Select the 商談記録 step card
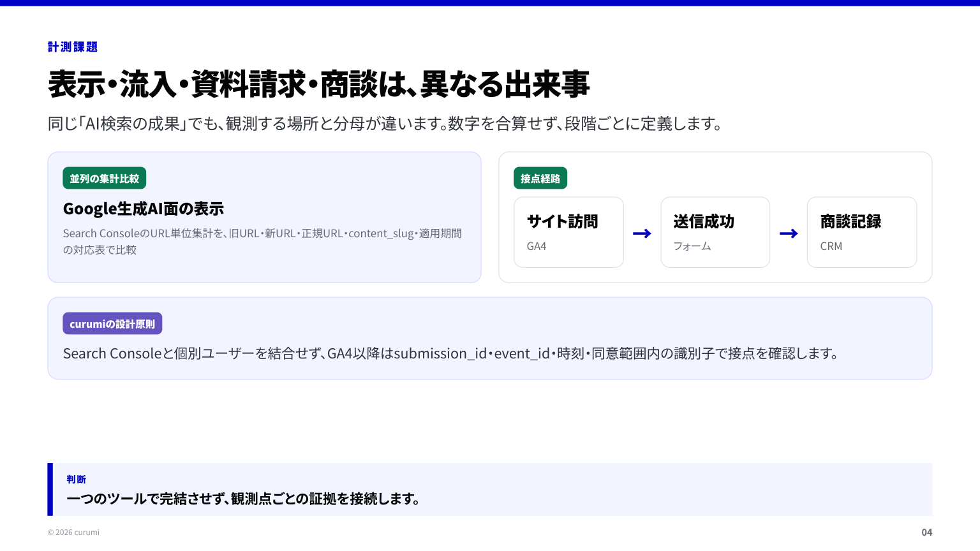The height and width of the screenshot is (551, 980). 862,232
